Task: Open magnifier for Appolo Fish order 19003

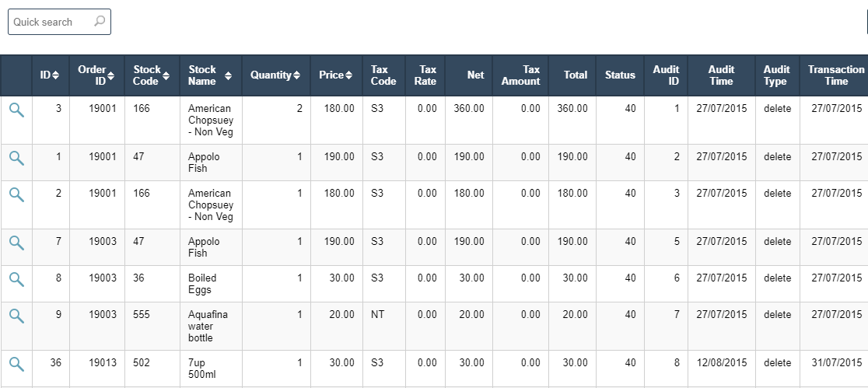Action: (x=16, y=243)
